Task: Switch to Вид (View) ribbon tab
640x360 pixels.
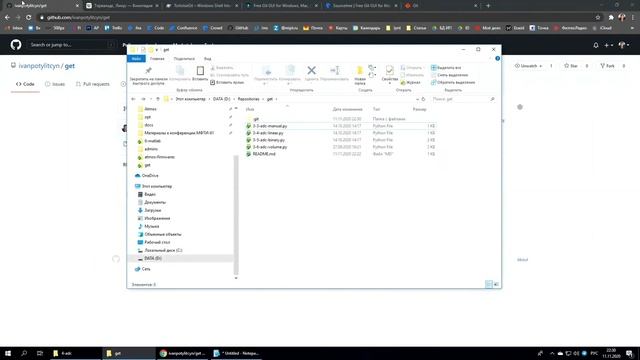Action: tap(208, 59)
